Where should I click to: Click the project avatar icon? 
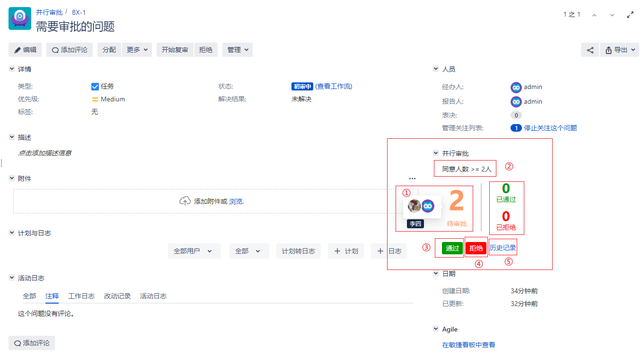click(x=19, y=19)
